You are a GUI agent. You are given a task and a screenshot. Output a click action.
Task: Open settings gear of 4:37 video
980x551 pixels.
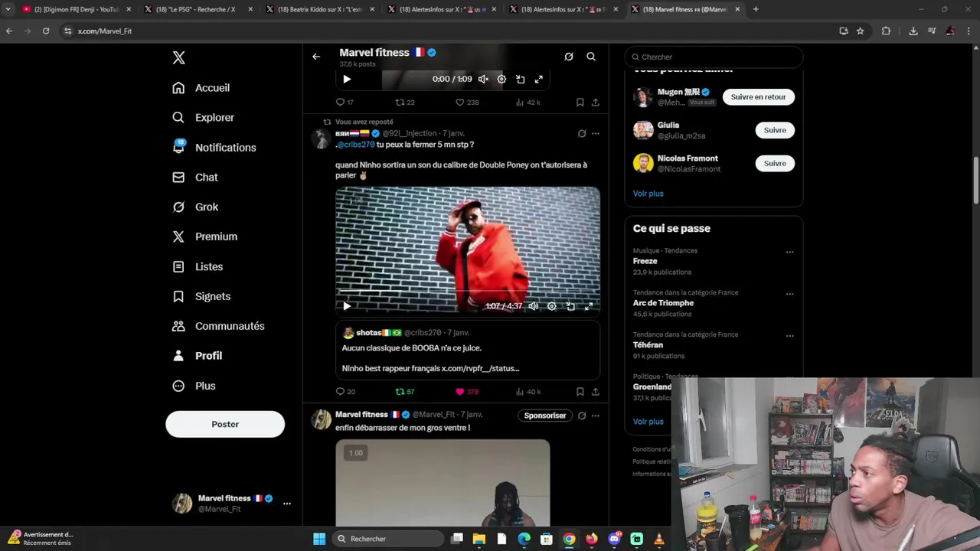[551, 306]
